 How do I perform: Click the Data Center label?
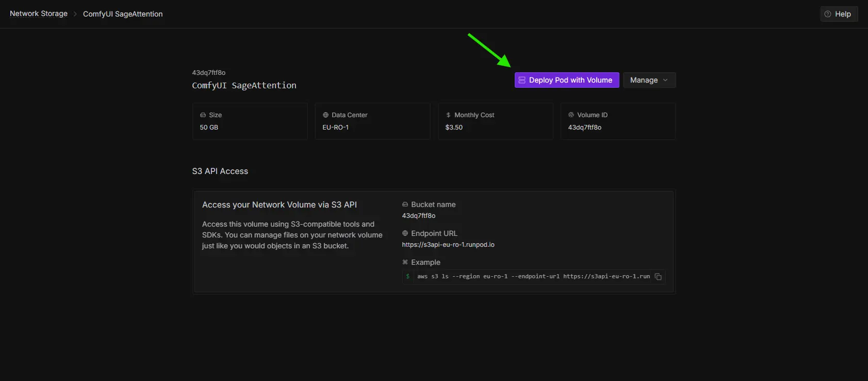tap(350, 115)
